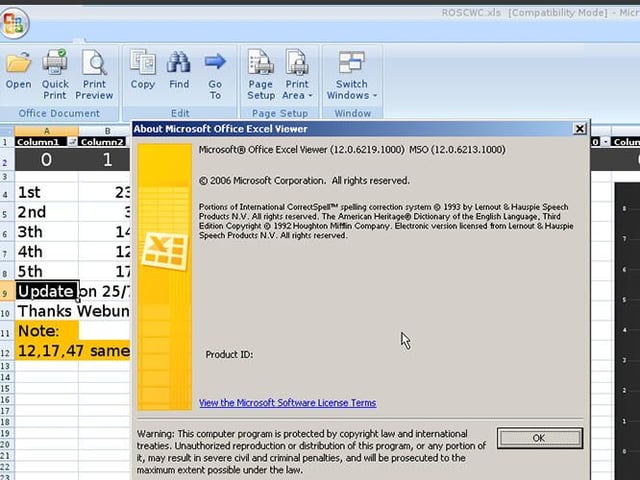Open the Print Area dropdown
Image resolution: width=640 pixels, height=480 pixels.
(297, 74)
